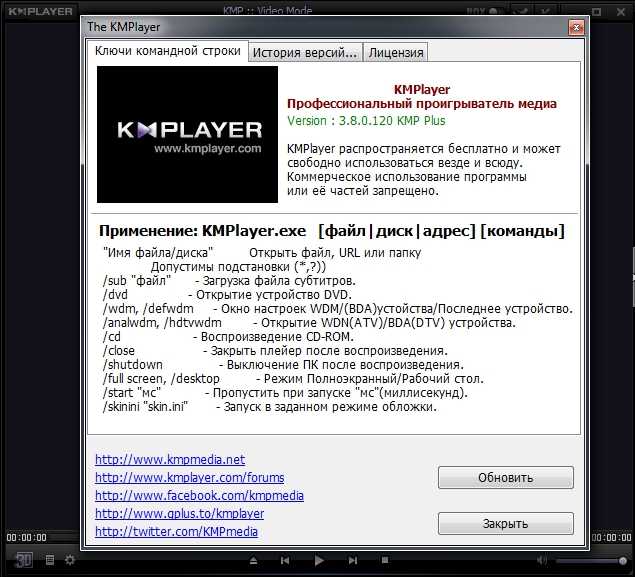
Task: Mute audio with the speaker icon
Action: coord(541,560)
